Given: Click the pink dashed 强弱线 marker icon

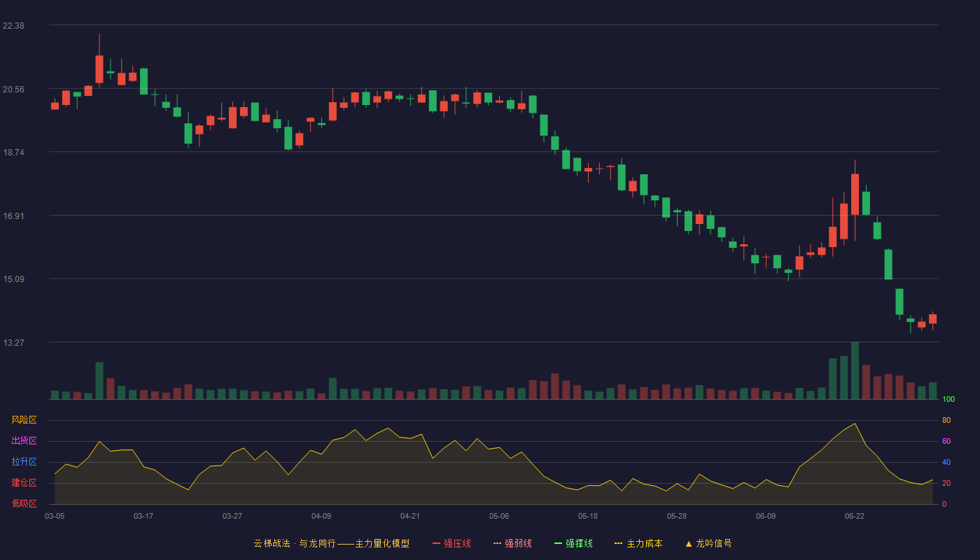Looking at the screenshot, I should coord(497,543).
